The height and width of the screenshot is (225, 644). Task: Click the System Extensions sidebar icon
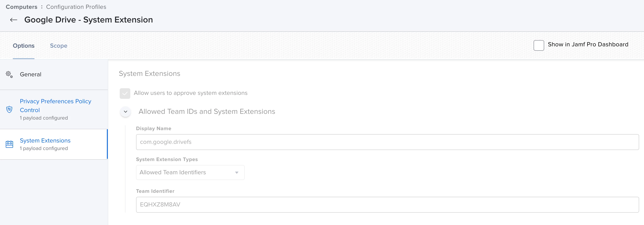click(9, 144)
